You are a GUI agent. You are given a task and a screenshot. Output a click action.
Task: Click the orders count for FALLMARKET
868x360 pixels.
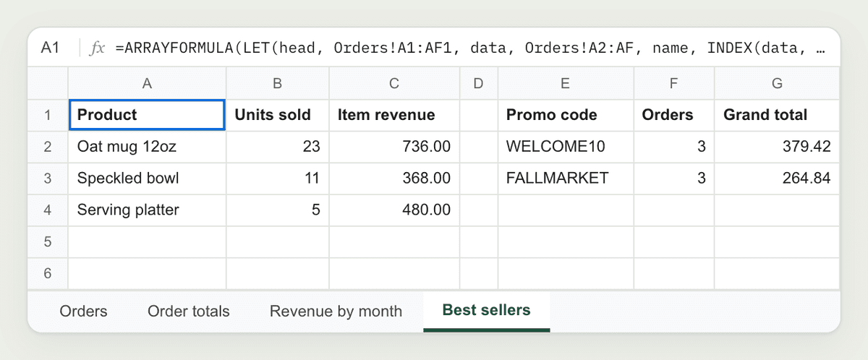pyautogui.click(x=674, y=178)
